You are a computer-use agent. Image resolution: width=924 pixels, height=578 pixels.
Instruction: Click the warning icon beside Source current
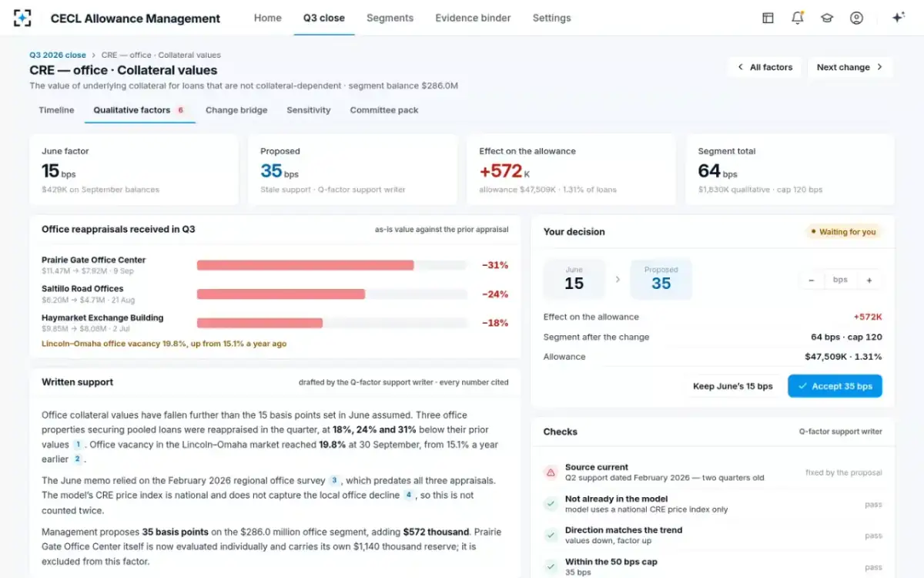click(x=551, y=472)
